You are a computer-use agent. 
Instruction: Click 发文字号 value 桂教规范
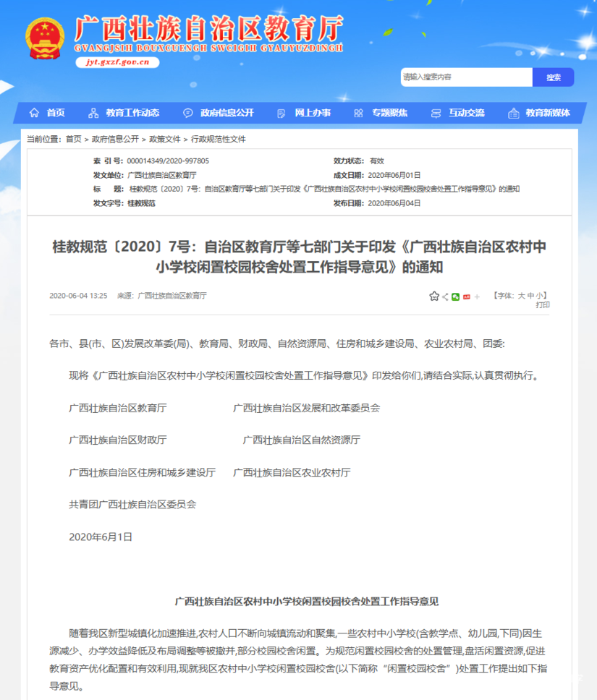(x=142, y=203)
